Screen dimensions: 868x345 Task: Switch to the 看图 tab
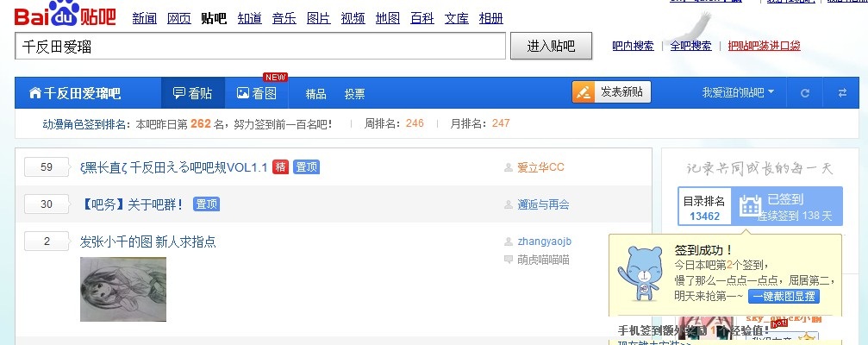256,93
